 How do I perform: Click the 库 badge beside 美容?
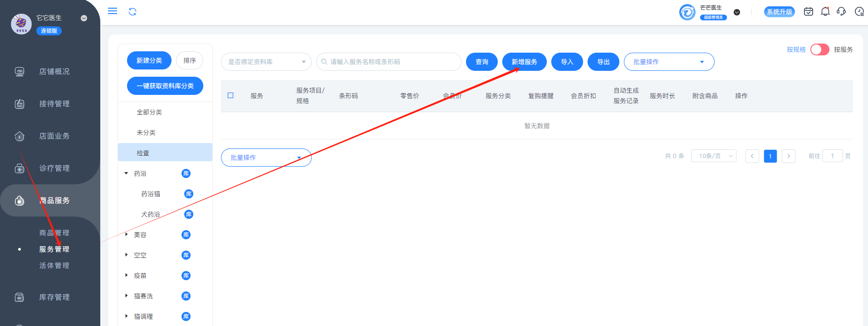[x=186, y=235]
